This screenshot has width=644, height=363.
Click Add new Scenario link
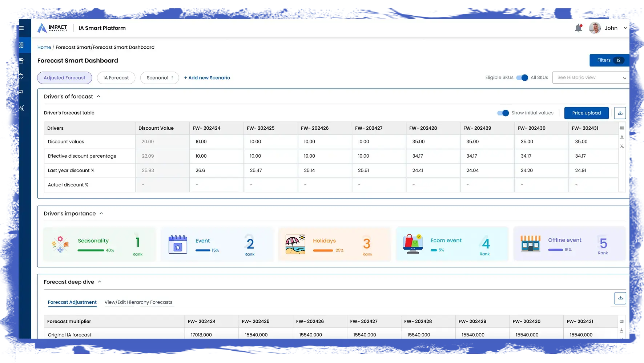click(207, 78)
